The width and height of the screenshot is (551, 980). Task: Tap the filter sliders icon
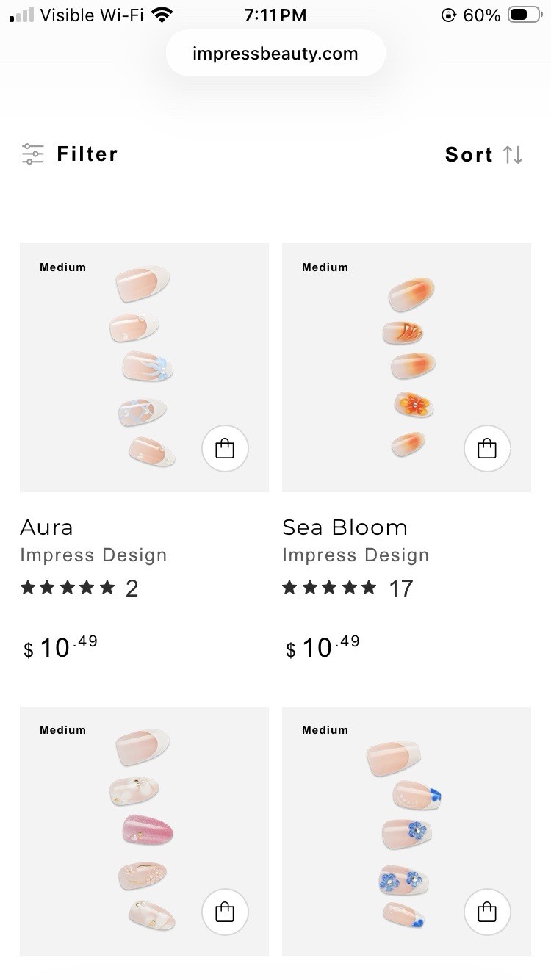click(x=33, y=154)
